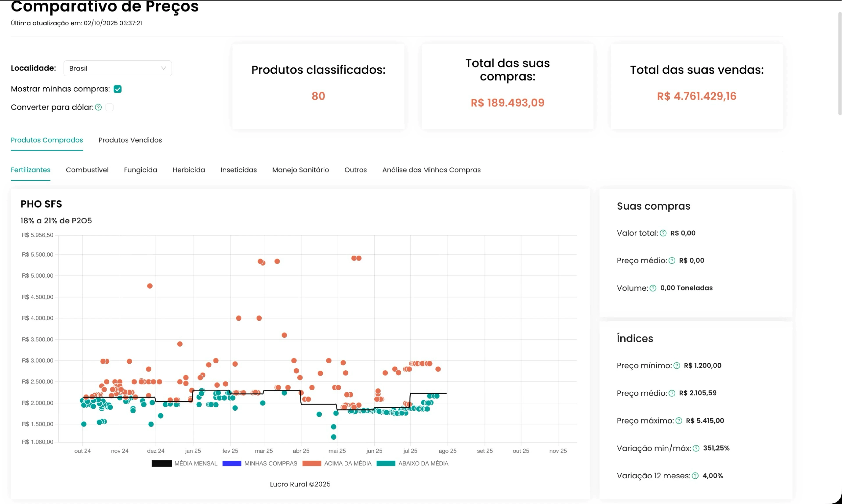This screenshot has width=842, height=504.
Task: Click help icon beside Volume label
Action: click(653, 288)
